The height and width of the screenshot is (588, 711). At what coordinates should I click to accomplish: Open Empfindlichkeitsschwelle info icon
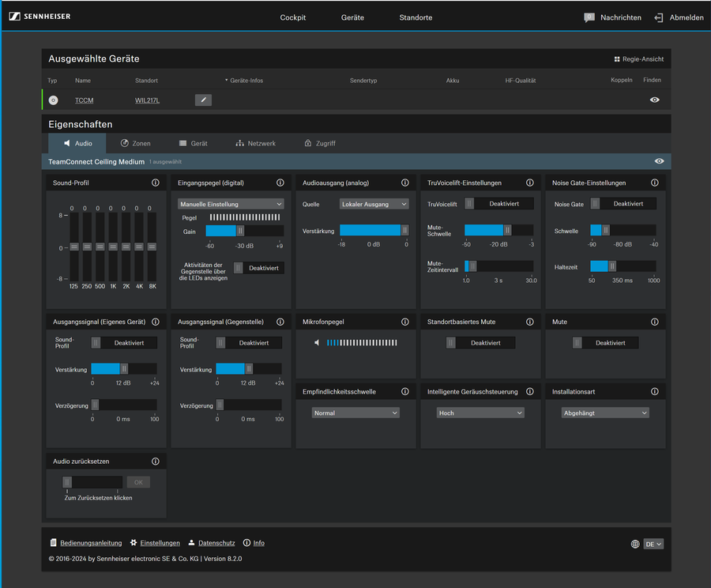pos(405,391)
